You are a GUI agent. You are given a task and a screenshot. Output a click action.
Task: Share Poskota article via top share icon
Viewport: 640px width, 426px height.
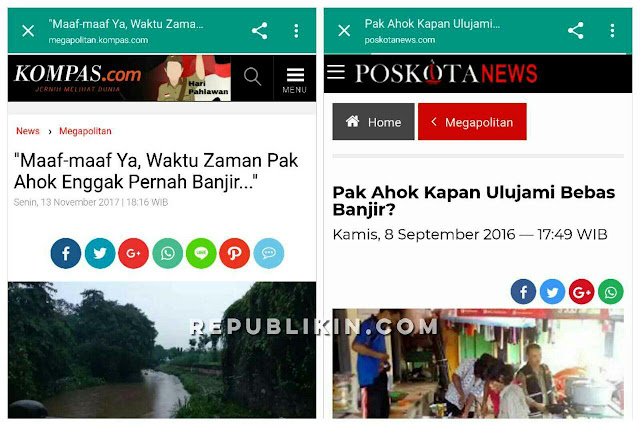tap(576, 31)
